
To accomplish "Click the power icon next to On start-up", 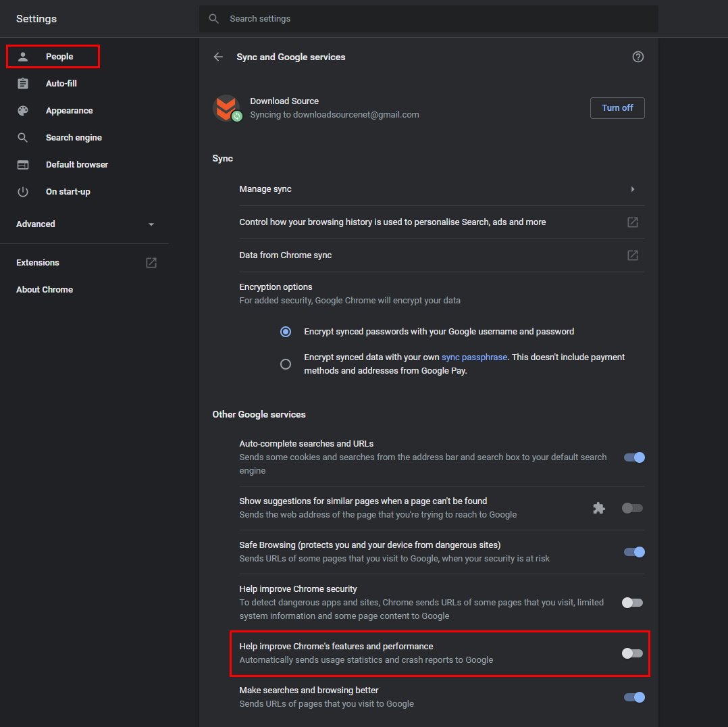I will pos(23,191).
